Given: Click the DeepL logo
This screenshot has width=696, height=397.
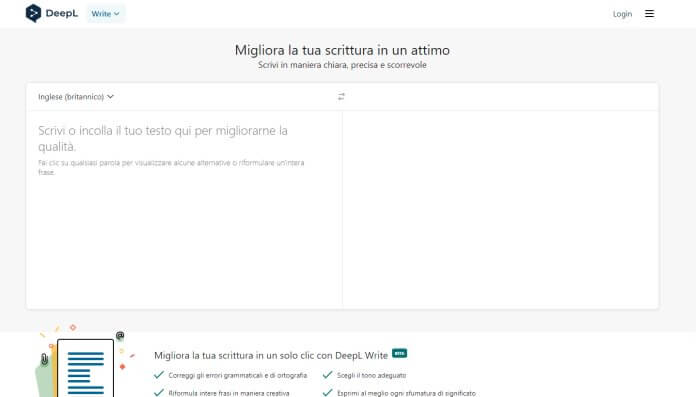Looking at the screenshot, I should (51, 13).
